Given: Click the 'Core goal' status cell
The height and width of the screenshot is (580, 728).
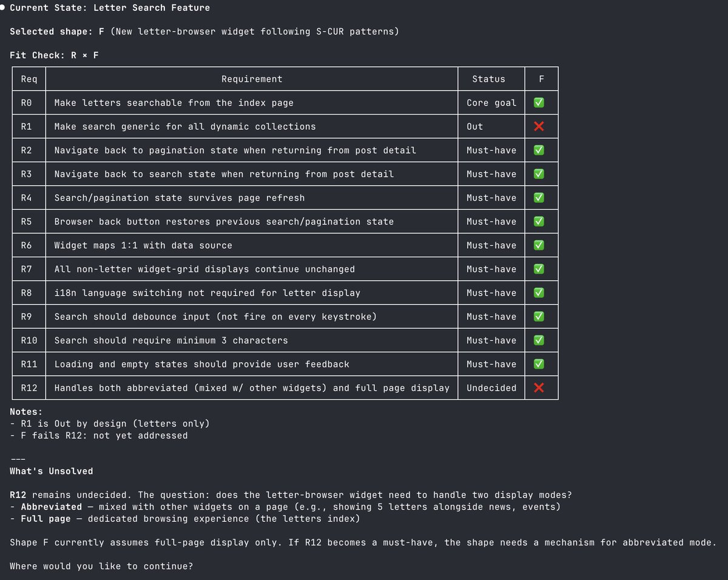Looking at the screenshot, I should click(491, 103).
